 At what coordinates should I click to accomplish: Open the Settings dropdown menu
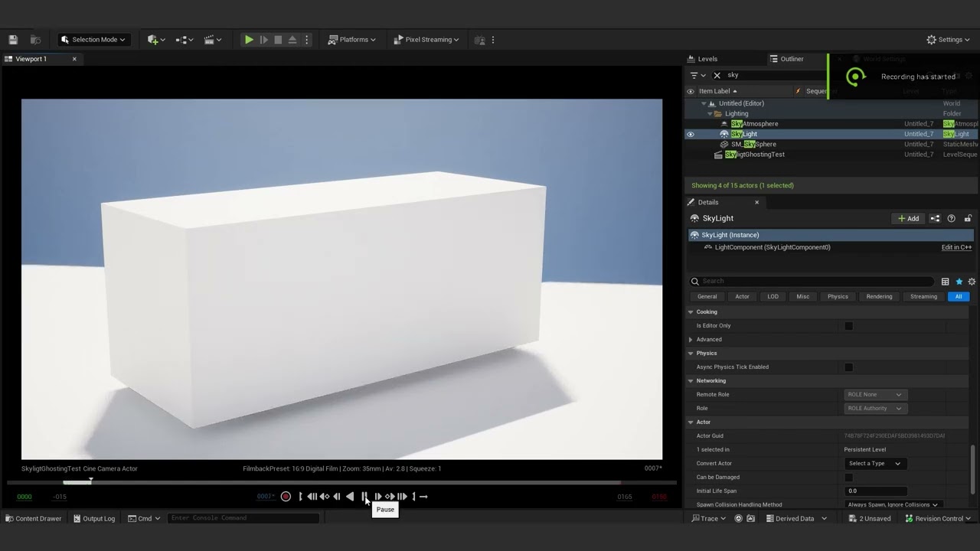[x=948, y=40]
